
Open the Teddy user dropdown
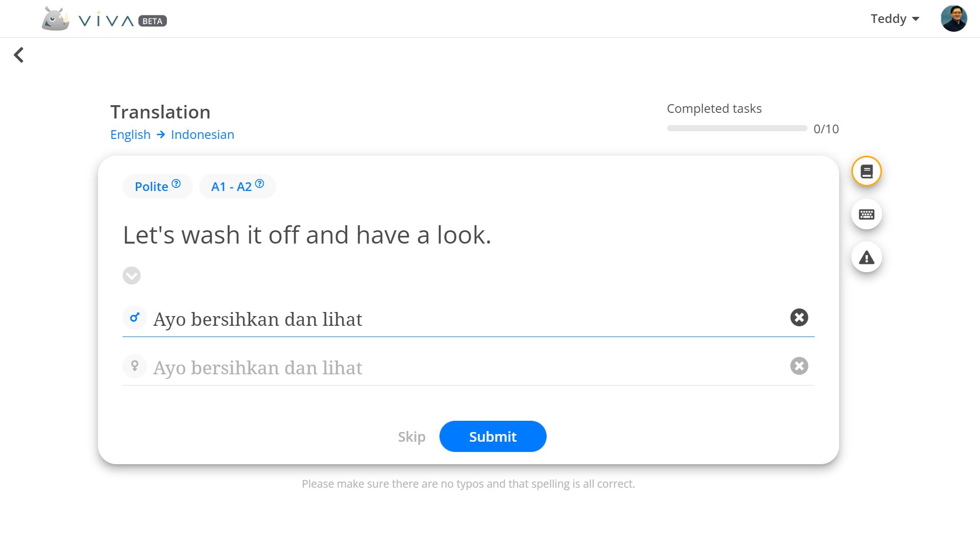895,19
